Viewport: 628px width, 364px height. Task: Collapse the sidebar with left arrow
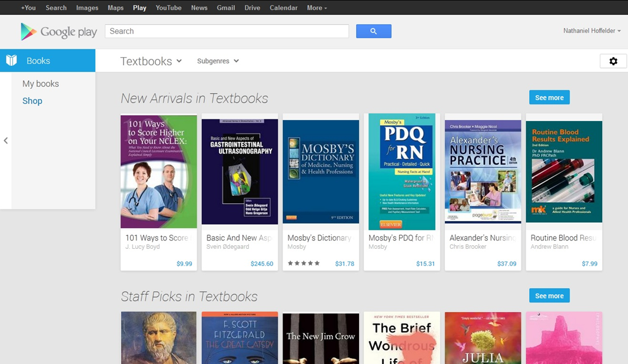[5, 141]
